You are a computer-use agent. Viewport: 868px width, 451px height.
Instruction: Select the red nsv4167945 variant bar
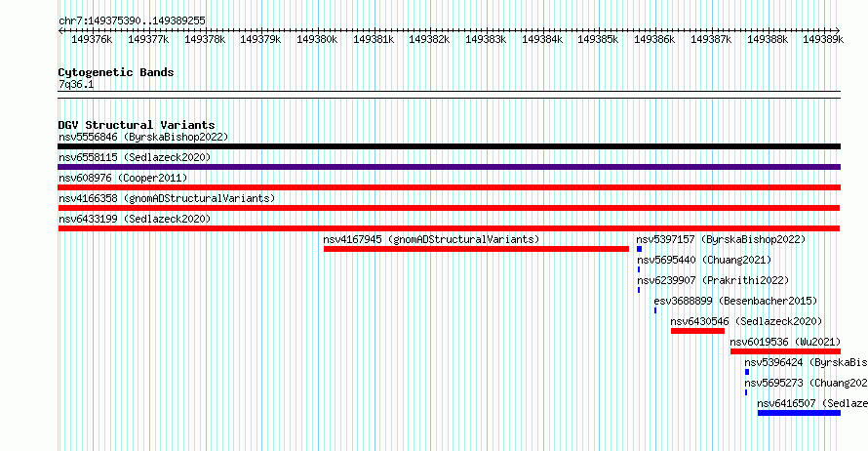click(x=476, y=249)
